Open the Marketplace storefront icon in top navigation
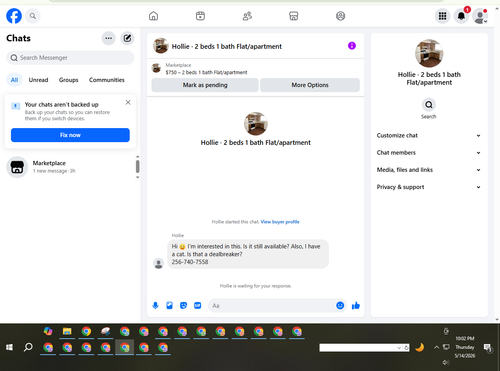Screen dimensions: 500x371 click(294, 16)
